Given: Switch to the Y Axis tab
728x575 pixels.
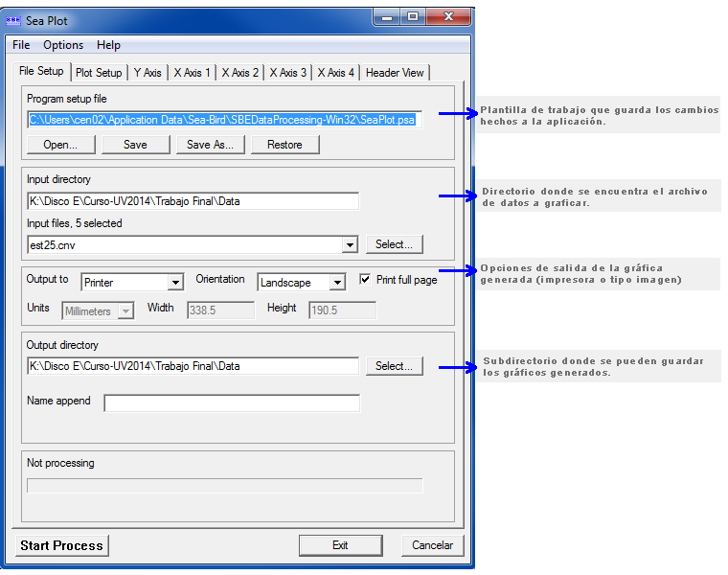Looking at the screenshot, I should pyautogui.click(x=148, y=73).
